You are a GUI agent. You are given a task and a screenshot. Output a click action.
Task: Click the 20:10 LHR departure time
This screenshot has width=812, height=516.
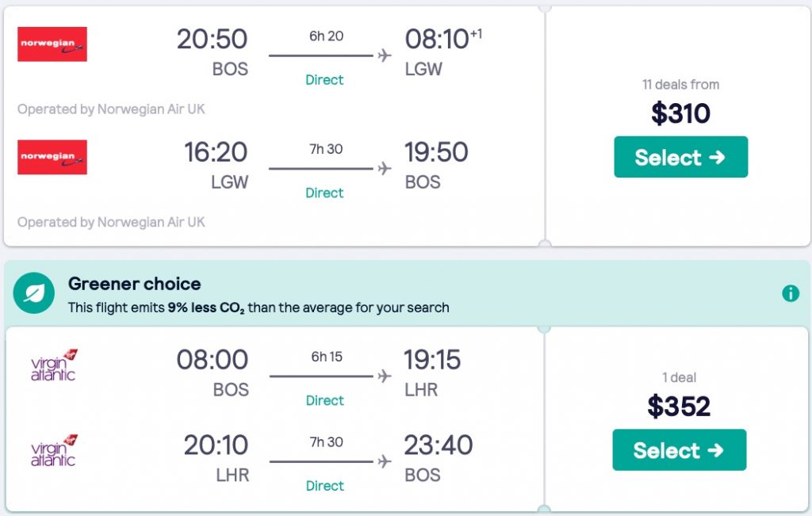[216, 445]
